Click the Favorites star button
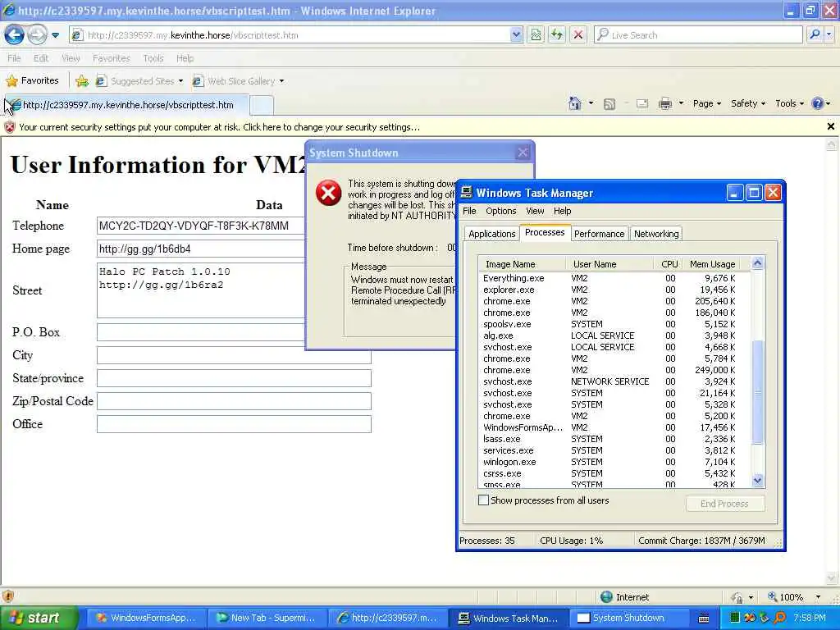 point(32,81)
